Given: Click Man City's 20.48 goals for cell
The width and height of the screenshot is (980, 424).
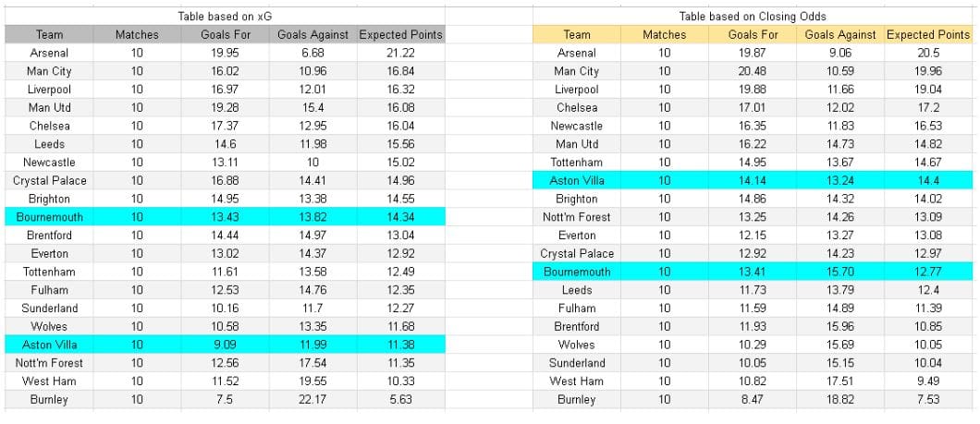Looking at the screenshot, I should (753, 71).
